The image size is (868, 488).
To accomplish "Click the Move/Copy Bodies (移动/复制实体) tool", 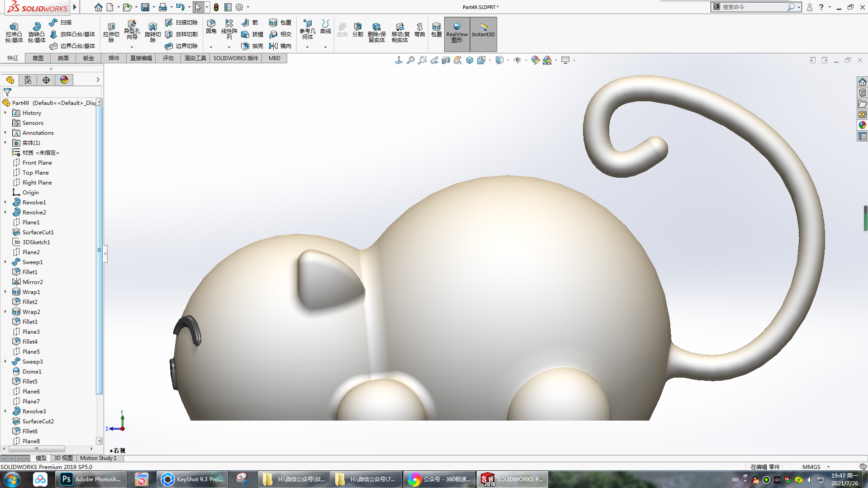I will [x=400, y=33].
